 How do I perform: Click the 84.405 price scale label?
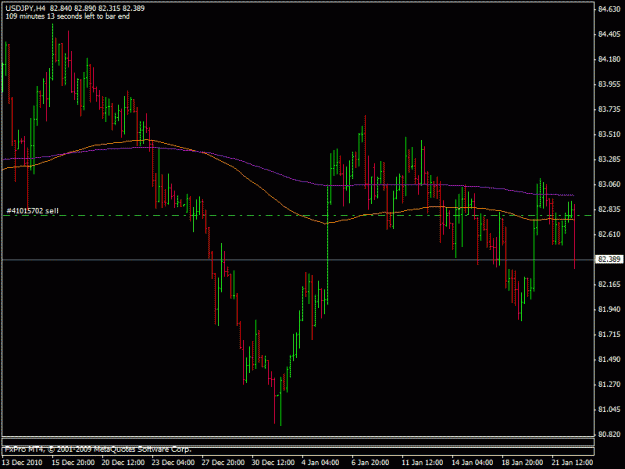(x=609, y=34)
